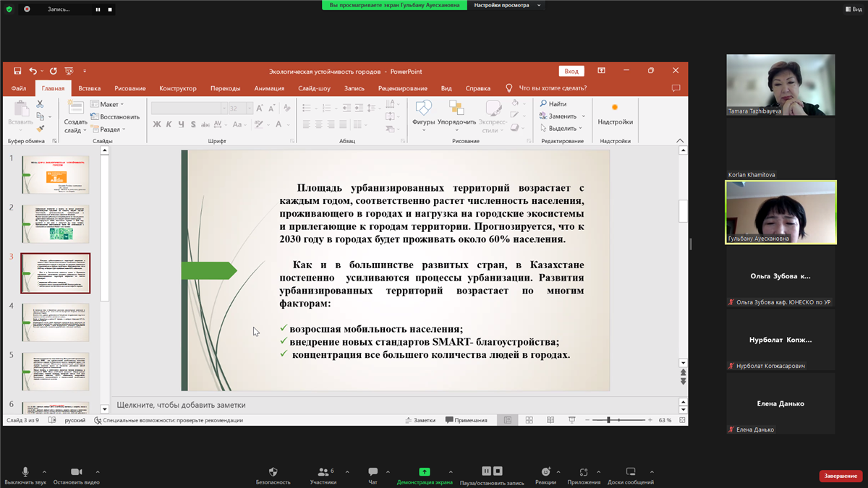Open the Zoom Chat (Чат) panel
Viewport: 868px width, 488px height.
pos(373,476)
